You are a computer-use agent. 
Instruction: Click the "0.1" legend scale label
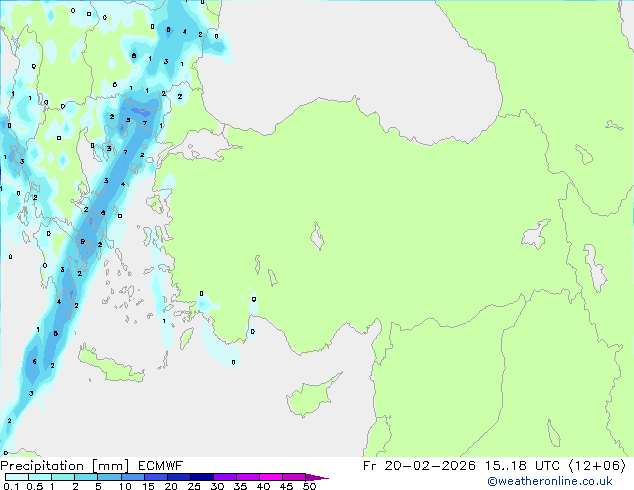[x=11, y=486]
